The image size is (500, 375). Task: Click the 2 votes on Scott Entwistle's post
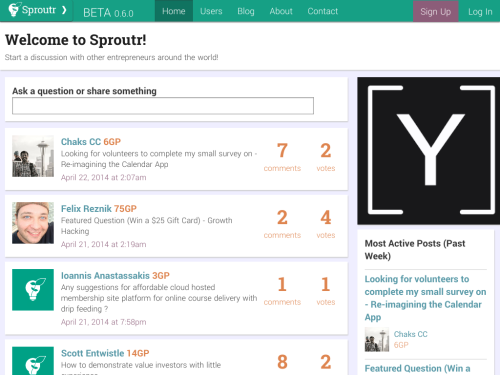326,362
